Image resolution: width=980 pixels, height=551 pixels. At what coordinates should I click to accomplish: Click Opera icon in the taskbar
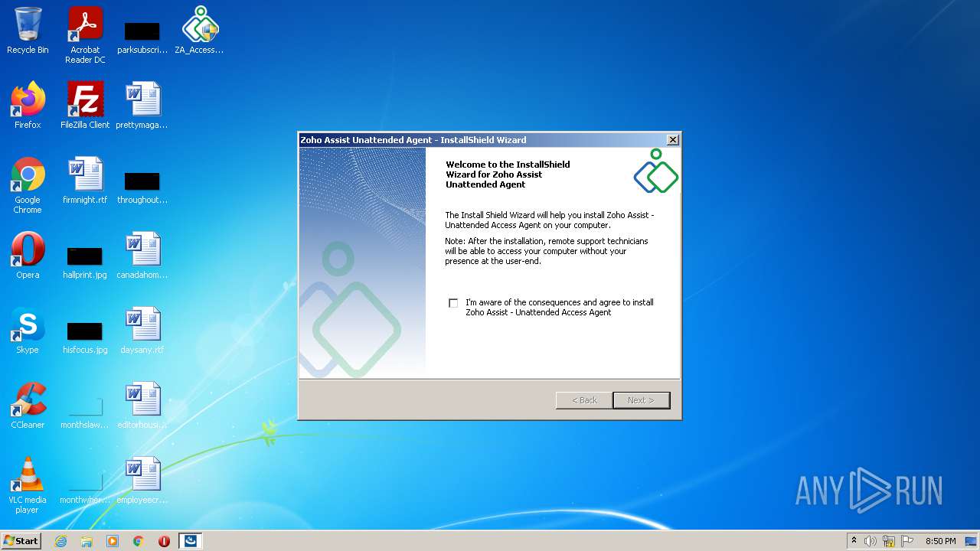[165, 541]
